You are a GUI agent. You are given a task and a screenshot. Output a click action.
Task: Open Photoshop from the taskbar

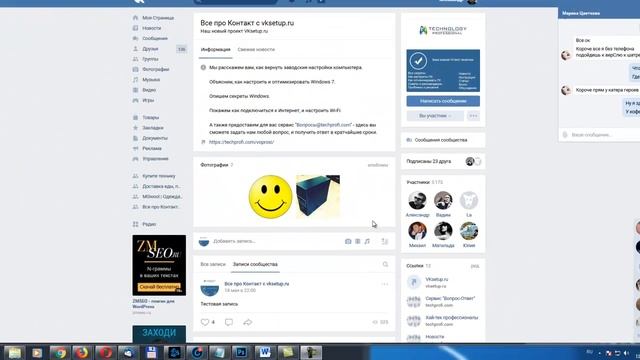(x=241, y=352)
